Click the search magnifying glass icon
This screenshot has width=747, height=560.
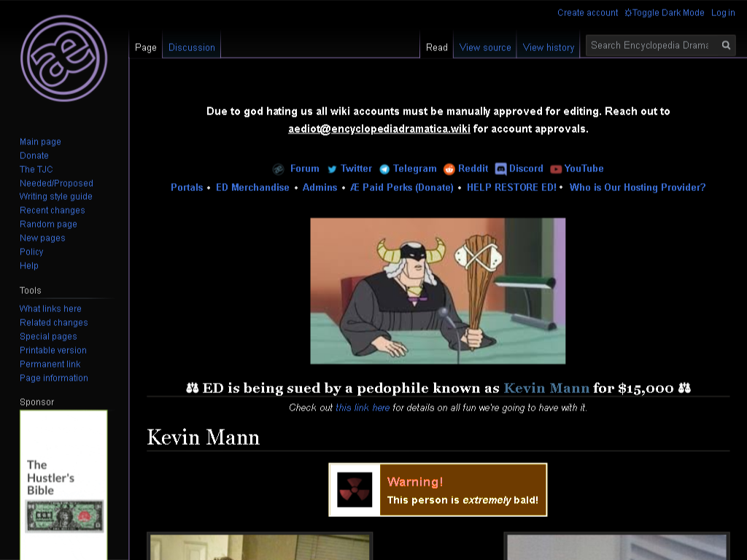coord(726,45)
